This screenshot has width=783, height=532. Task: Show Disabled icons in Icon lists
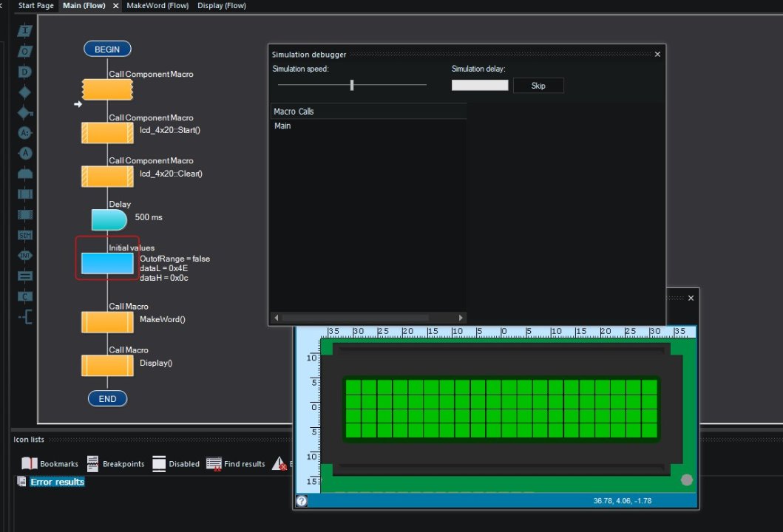click(176, 463)
